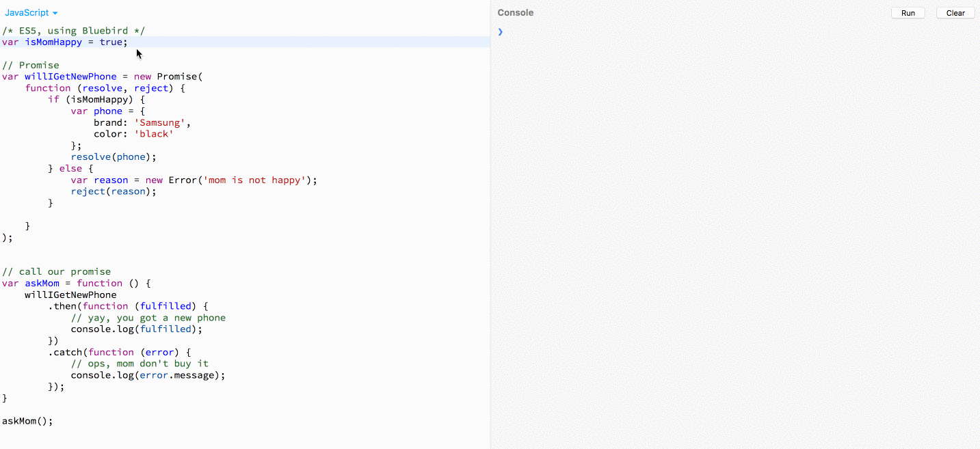Clear the console output
The image size is (980, 449).
coord(955,13)
